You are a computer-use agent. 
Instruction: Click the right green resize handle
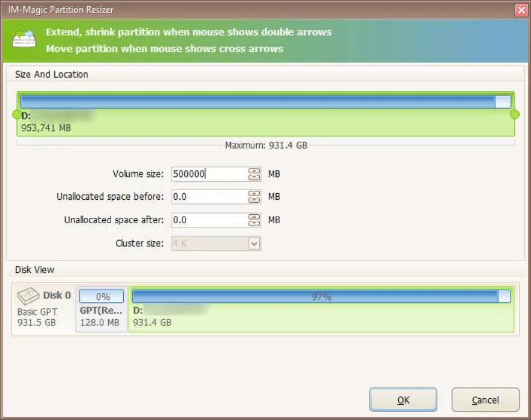coord(515,113)
